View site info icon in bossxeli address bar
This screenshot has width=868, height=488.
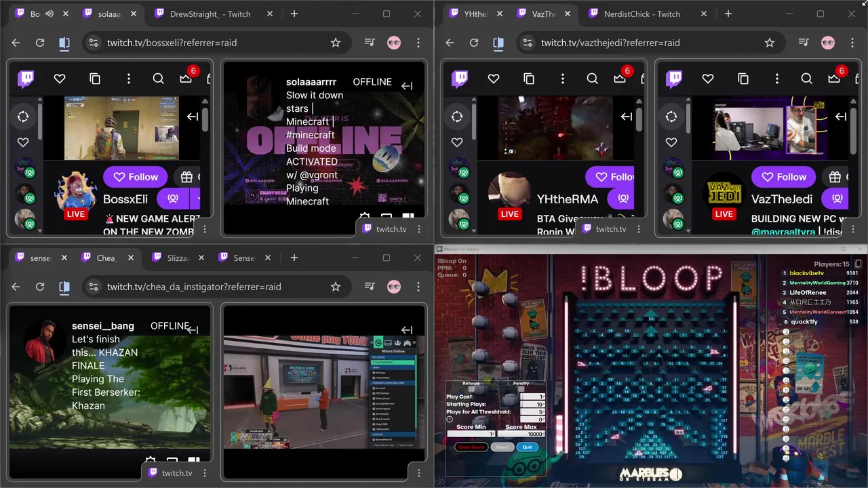pyautogui.click(x=93, y=43)
